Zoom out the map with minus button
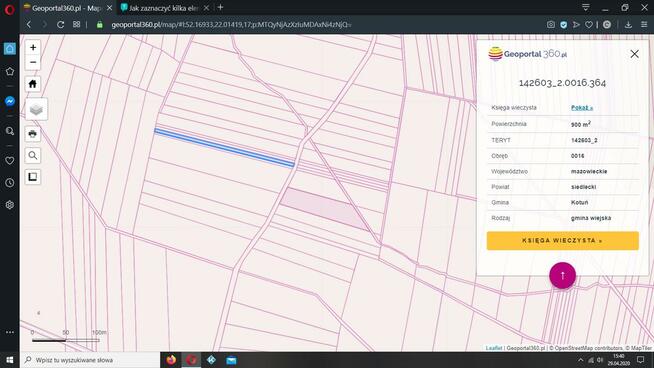This screenshot has width=654, height=368. [33, 63]
